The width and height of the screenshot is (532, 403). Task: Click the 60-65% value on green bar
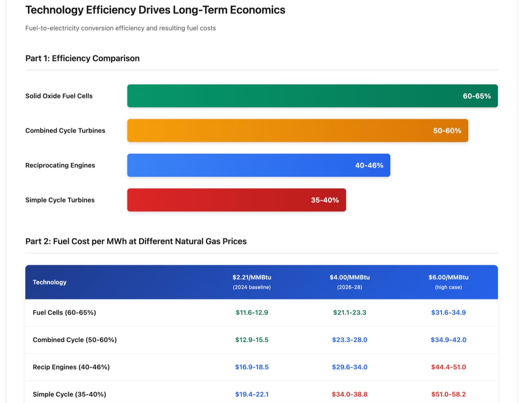pyautogui.click(x=477, y=96)
